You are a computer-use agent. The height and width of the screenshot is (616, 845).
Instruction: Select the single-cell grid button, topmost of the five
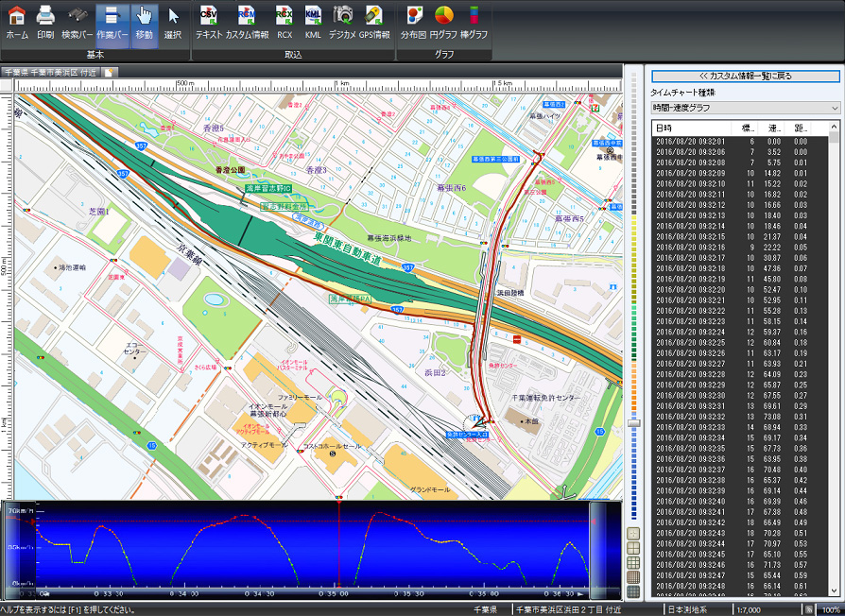click(x=633, y=534)
